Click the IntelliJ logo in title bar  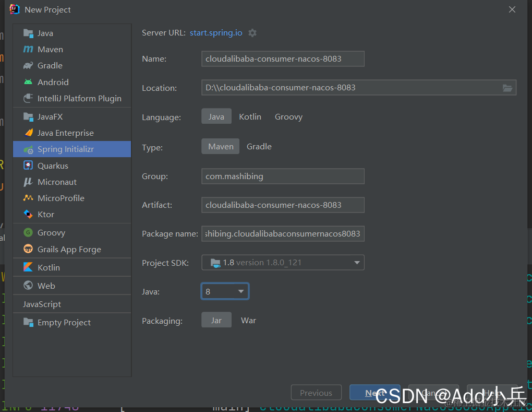15,9
